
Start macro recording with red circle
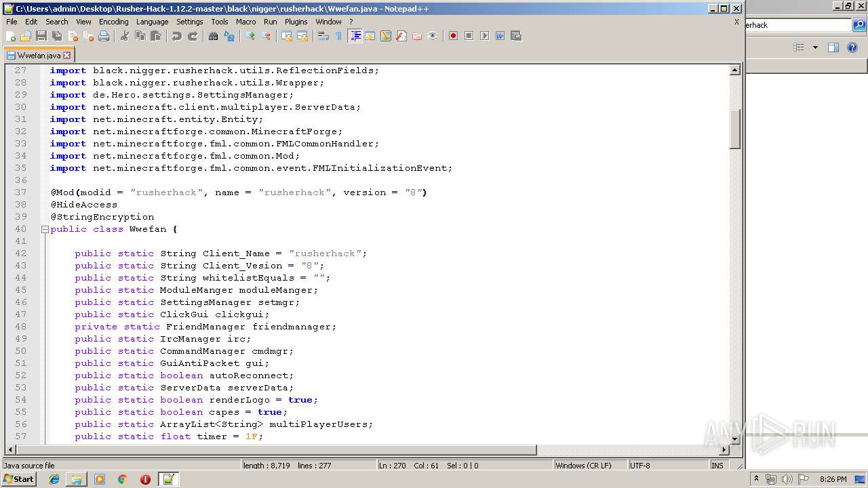pos(453,36)
